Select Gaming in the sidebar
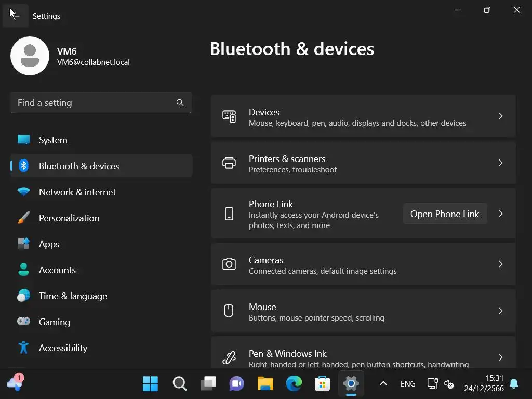 101,322
